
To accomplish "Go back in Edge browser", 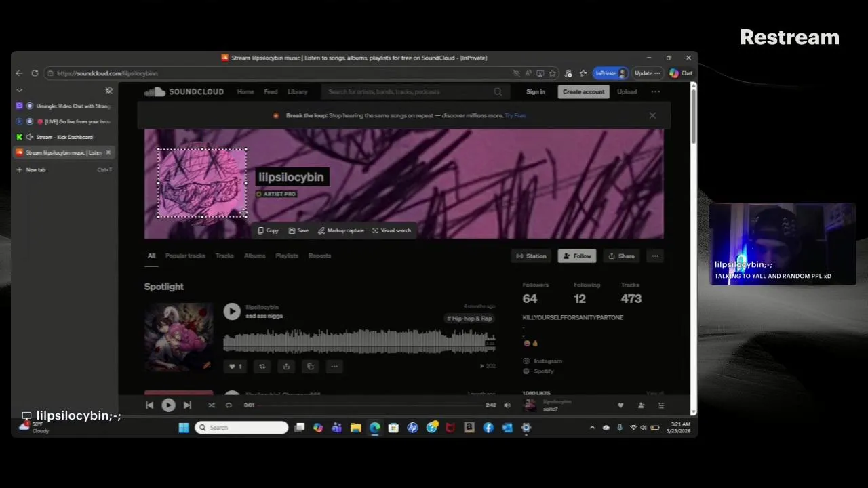I will pos(20,73).
